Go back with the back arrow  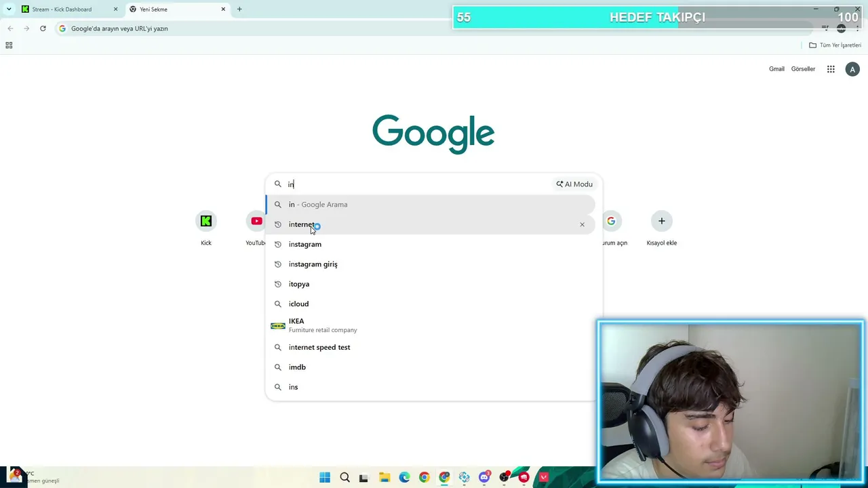click(x=10, y=28)
